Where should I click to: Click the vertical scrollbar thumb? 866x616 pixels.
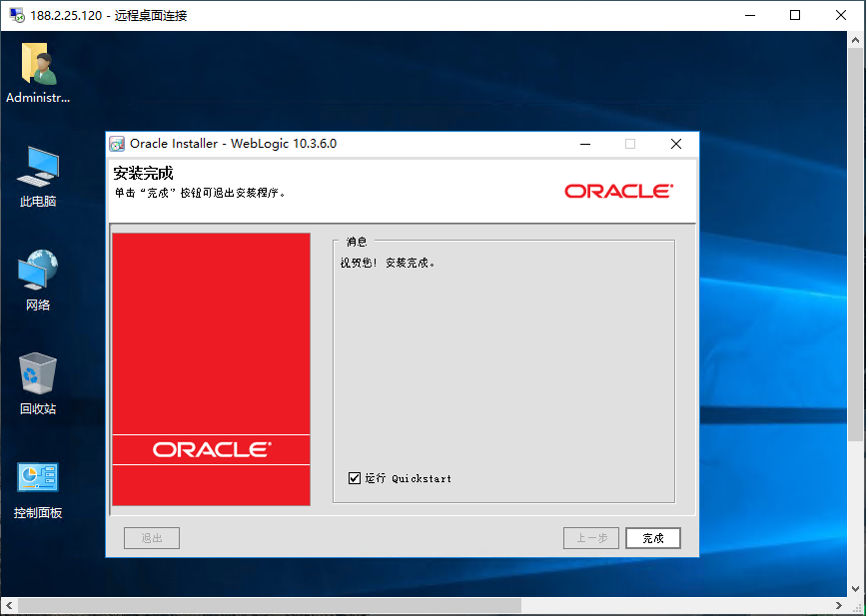tap(855, 244)
